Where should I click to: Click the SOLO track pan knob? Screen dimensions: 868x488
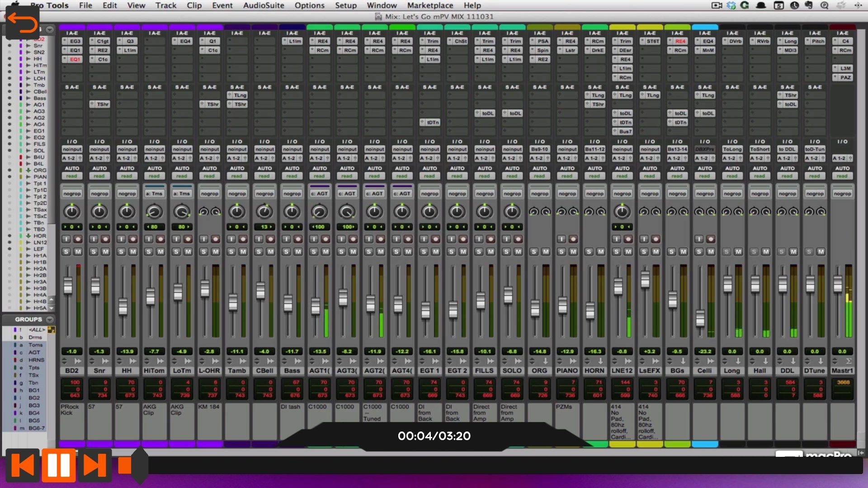point(512,211)
